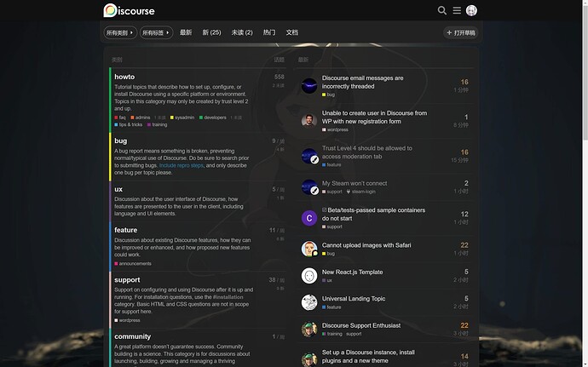
Task: Follow the #installation link
Action: click(228, 297)
